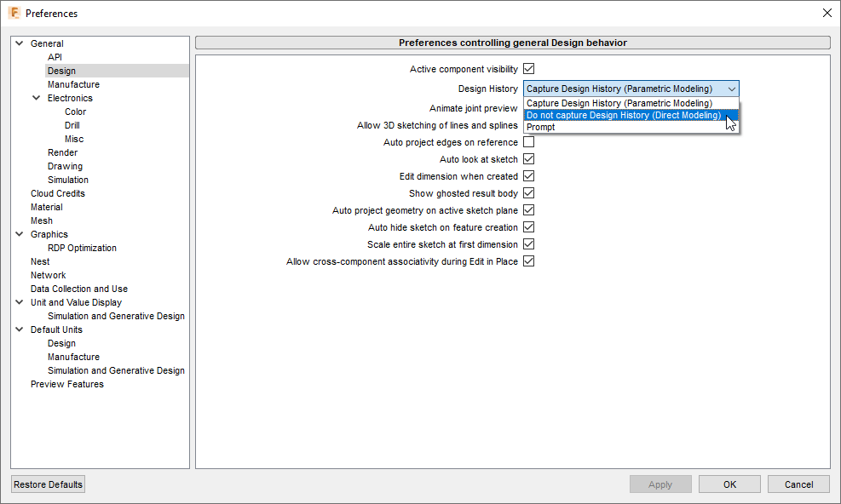841x504 pixels.
Task: Click the Restore Defaults button
Action: point(47,484)
